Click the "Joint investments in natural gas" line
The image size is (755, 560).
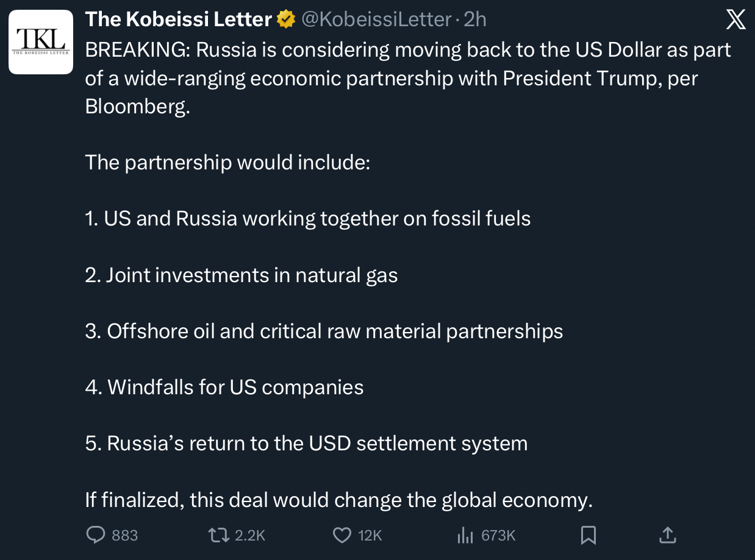click(242, 275)
